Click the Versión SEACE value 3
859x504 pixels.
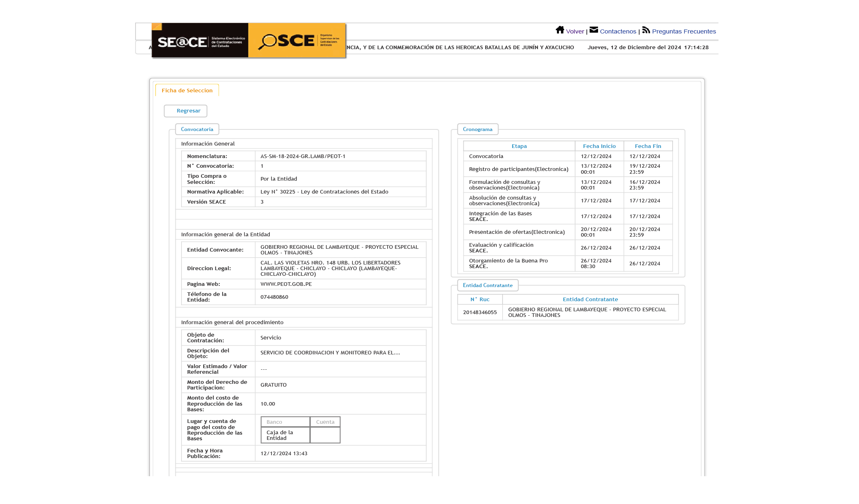coord(262,202)
